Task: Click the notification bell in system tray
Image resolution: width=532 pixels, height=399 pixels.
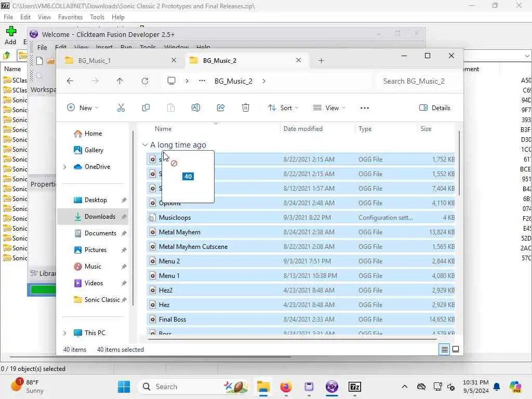Action: coord(497,387)
